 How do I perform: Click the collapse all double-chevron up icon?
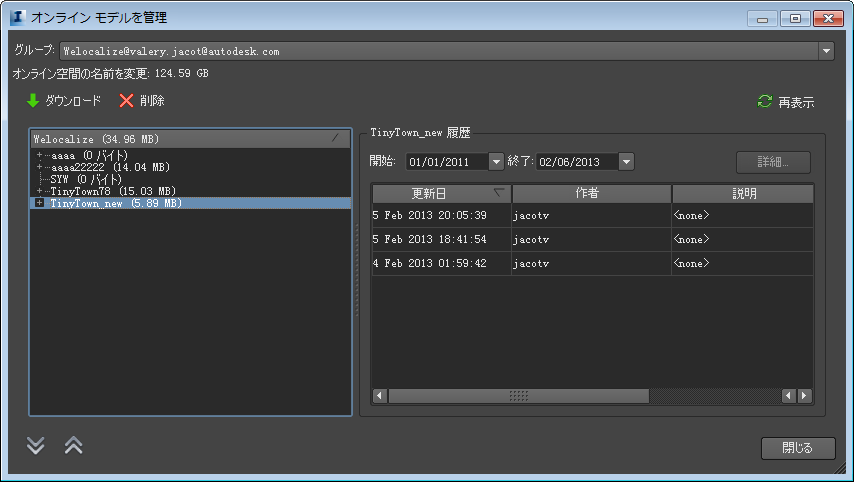point(74,445)
